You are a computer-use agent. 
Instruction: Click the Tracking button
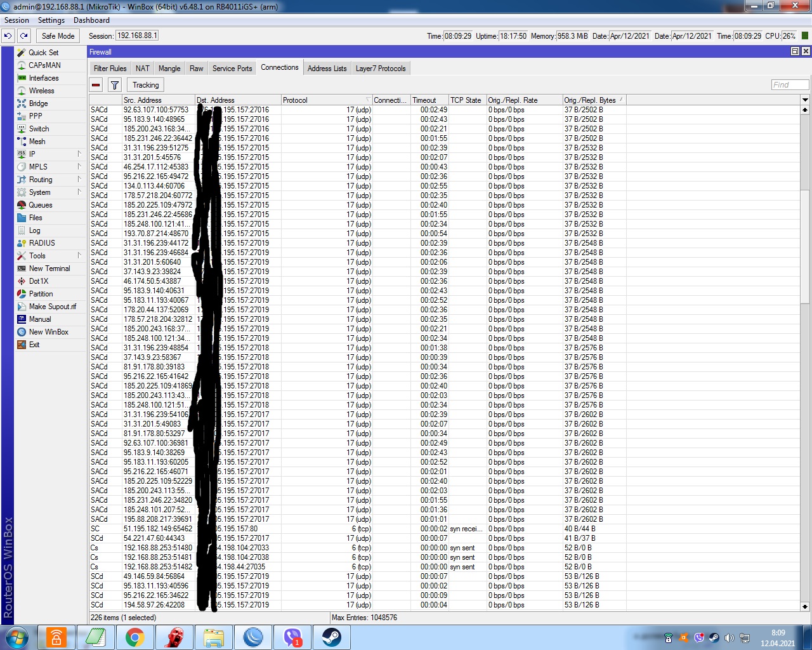pyautogui.click(x=145, y=85)
